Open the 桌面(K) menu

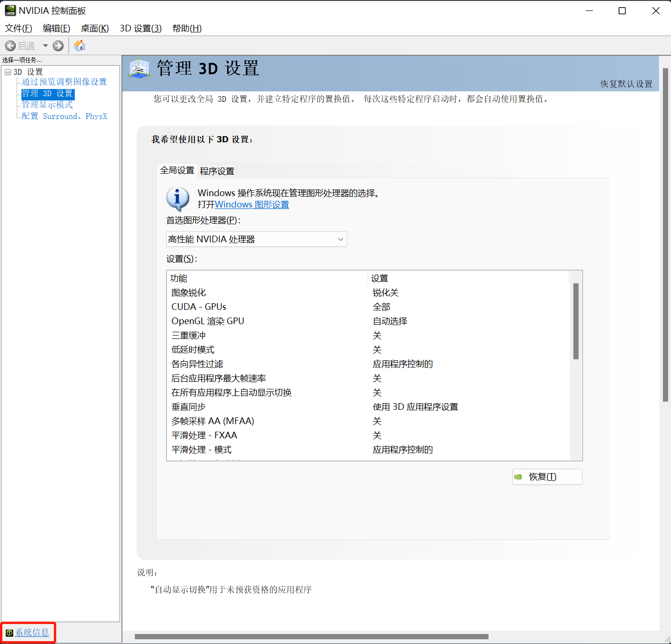[x=95, y=29]
